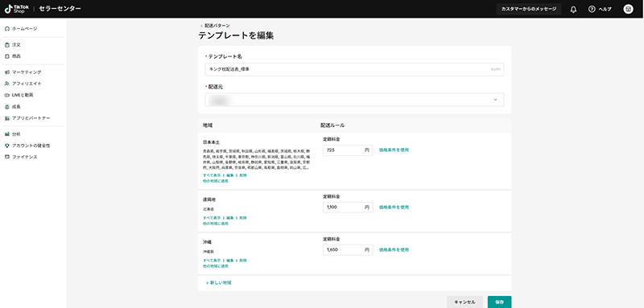Click 編集 under 日本本土
This screenshot has width=644, height=308.
tap(230, 175)
